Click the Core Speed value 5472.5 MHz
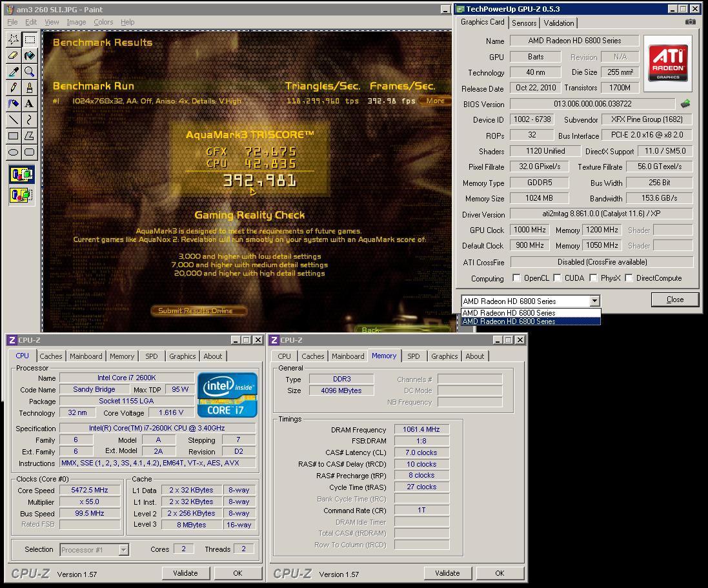Image resolution: width=708 pixels, height=588 pixels. point(90,490)
